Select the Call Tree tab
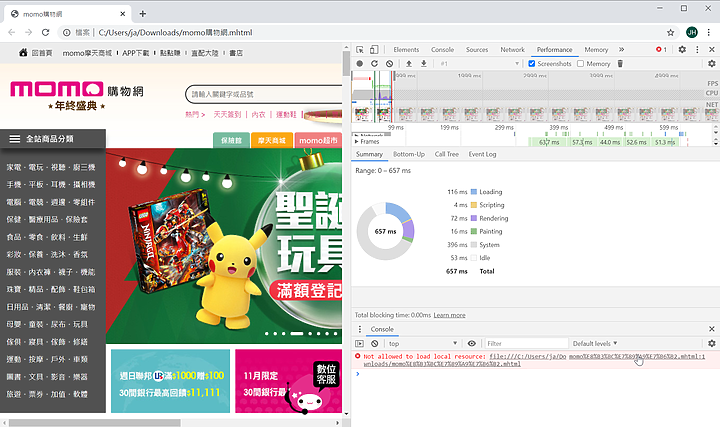This screenshot has height=427, width=720. (446, 154)
